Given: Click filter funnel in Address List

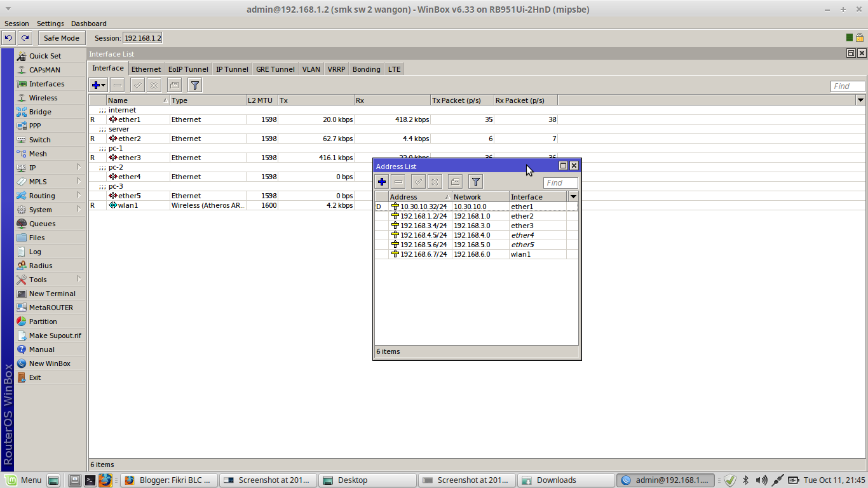Looking at the screenshot, I should (476, 182).
